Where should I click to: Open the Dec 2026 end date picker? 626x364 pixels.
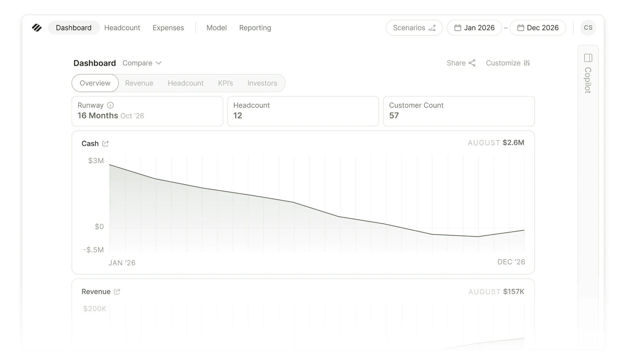click(x=538, y=28)
